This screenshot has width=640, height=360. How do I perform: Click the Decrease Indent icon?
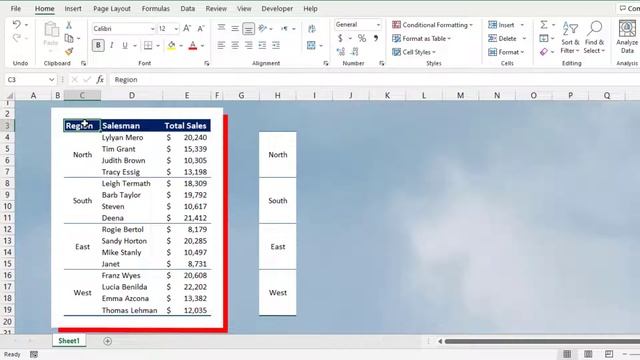click(262, 45)
